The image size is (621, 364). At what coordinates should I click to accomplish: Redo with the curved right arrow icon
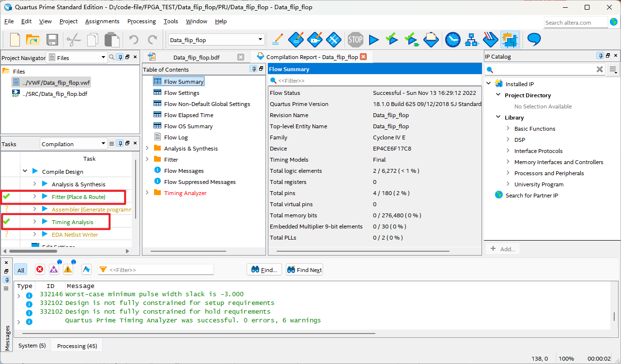[153, 40]
